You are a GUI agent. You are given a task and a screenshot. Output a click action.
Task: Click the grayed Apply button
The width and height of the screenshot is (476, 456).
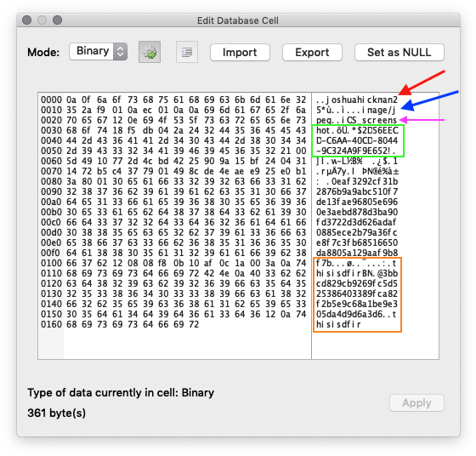click(416, 403)
